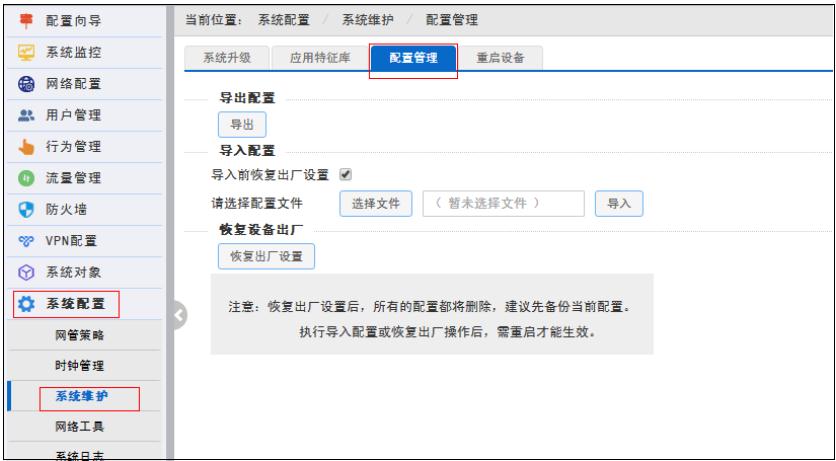Click the VPN配置 icon

pyautogui.click(x=26, y=241)
